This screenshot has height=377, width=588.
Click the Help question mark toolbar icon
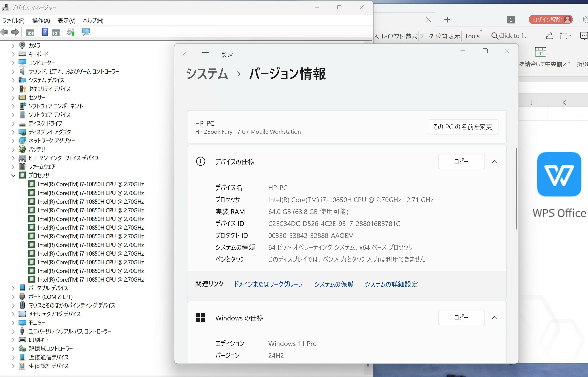point(45,32)
